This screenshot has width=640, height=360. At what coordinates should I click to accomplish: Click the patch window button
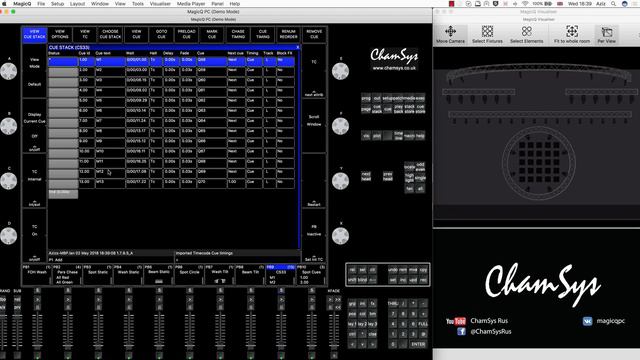[398, 98]
